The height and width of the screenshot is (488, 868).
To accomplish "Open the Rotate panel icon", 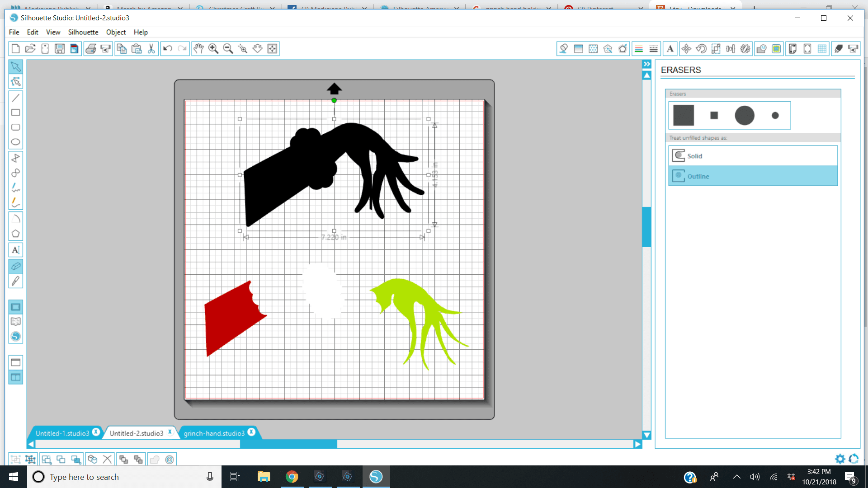I will tap(701, 49).
